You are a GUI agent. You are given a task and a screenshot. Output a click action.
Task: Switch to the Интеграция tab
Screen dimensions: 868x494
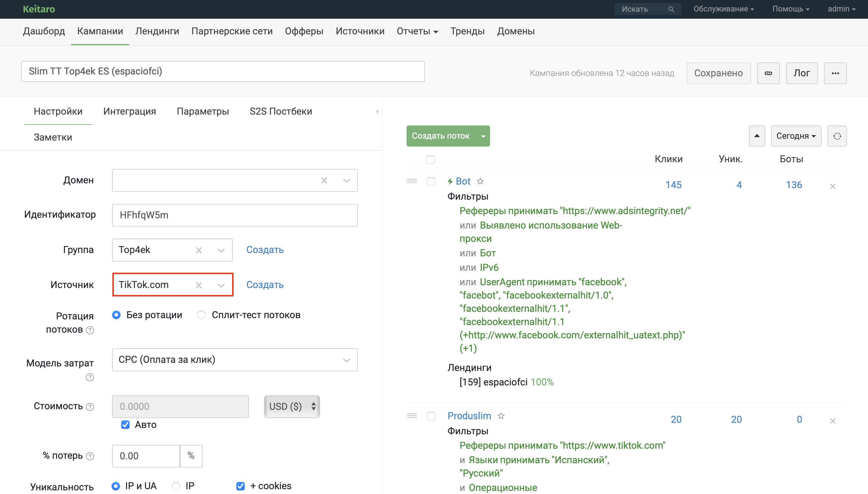(130, 111)
